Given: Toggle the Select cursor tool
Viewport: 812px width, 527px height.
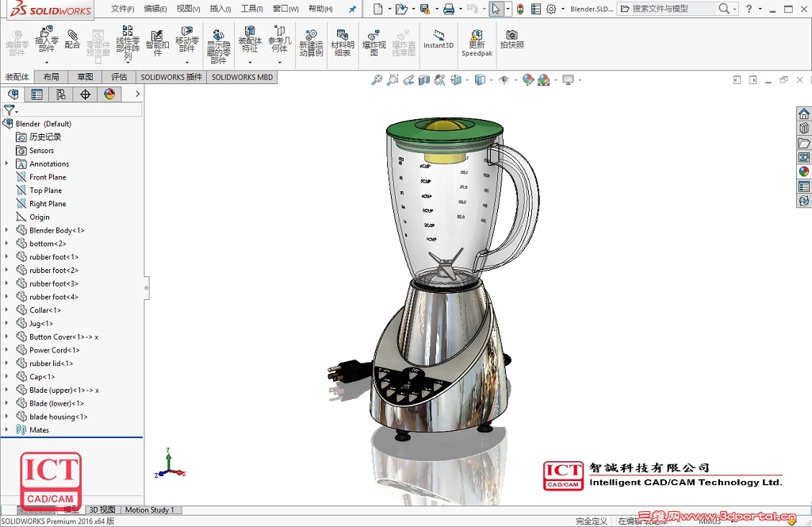Looking at the screenshot, I should 496,9.
